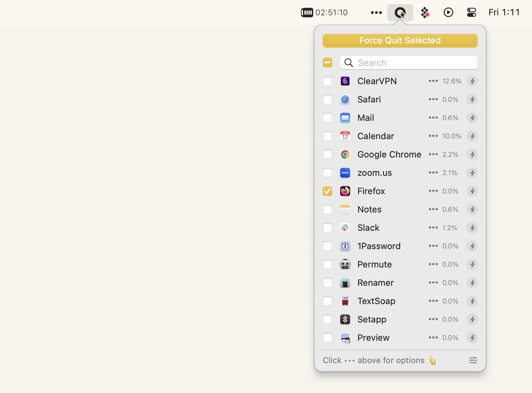Check the Mail checkbox
The width and height of the screenshot is (532, 393).
[x=327, y=118]
